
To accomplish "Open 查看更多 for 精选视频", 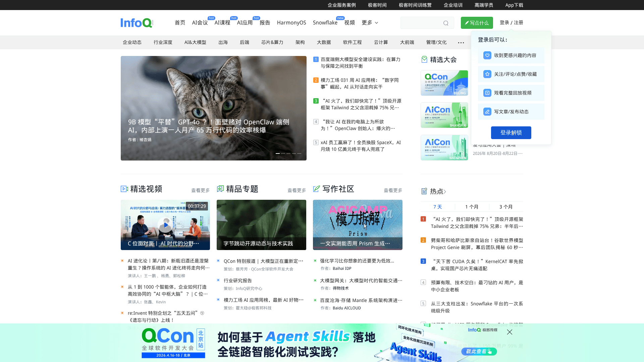I will [200, 190].
